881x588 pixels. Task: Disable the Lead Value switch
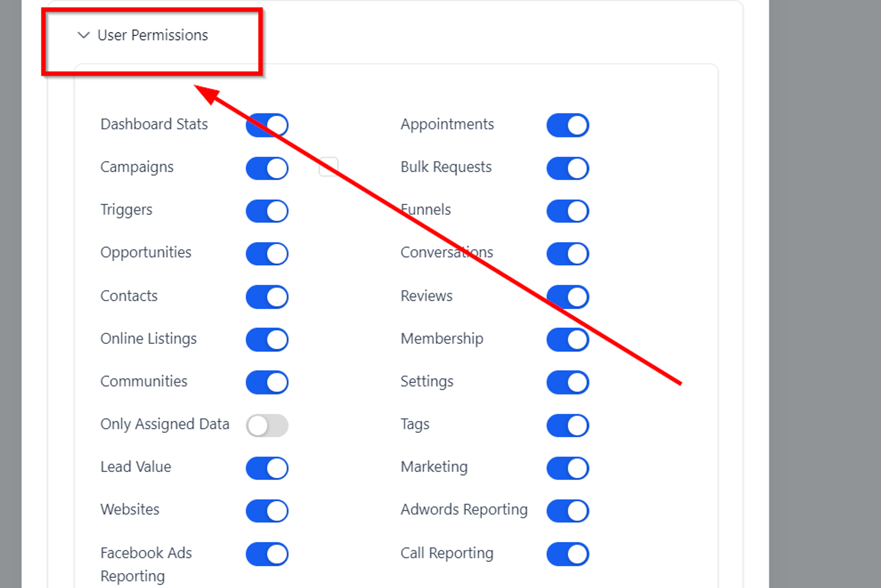(267, 468)
